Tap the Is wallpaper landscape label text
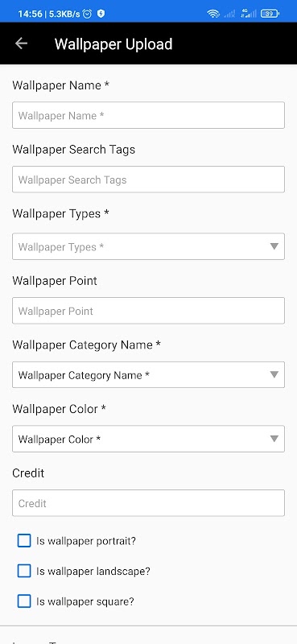The height and width of the screenshot is (644, 297). pyautogui.click(x=93, y=572)
